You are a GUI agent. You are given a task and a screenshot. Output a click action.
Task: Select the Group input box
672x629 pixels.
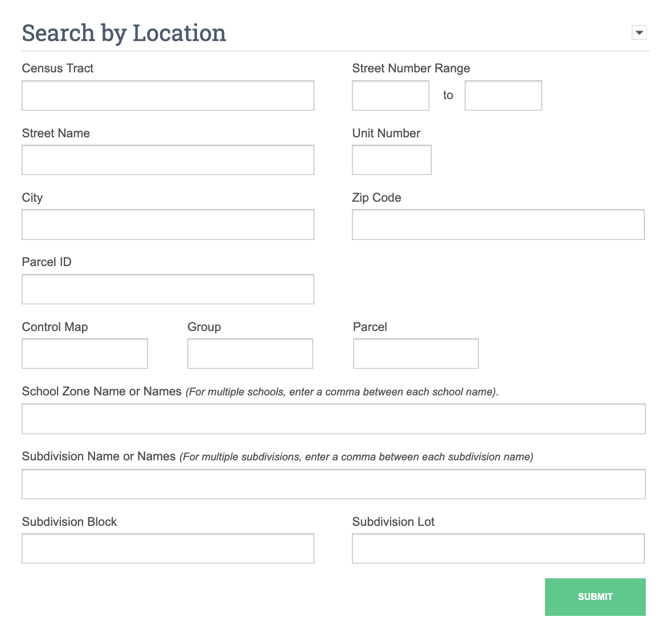coord(250,353)
